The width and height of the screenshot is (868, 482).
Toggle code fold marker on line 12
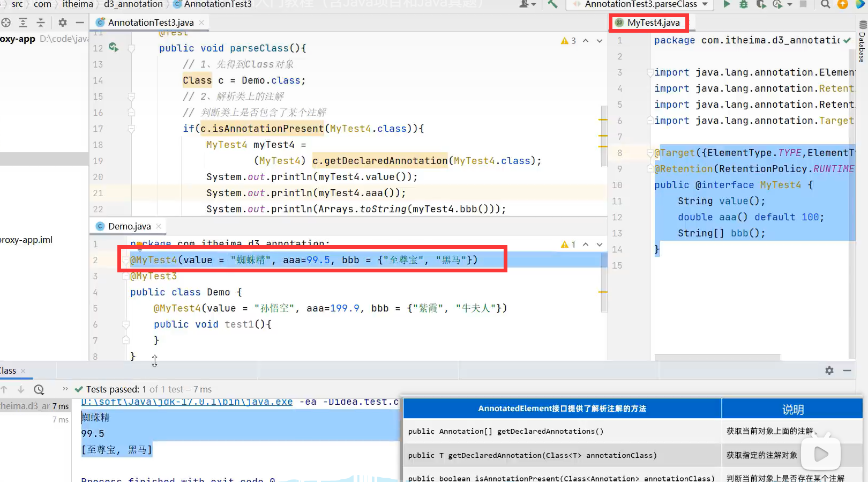[x=131, y=48]
